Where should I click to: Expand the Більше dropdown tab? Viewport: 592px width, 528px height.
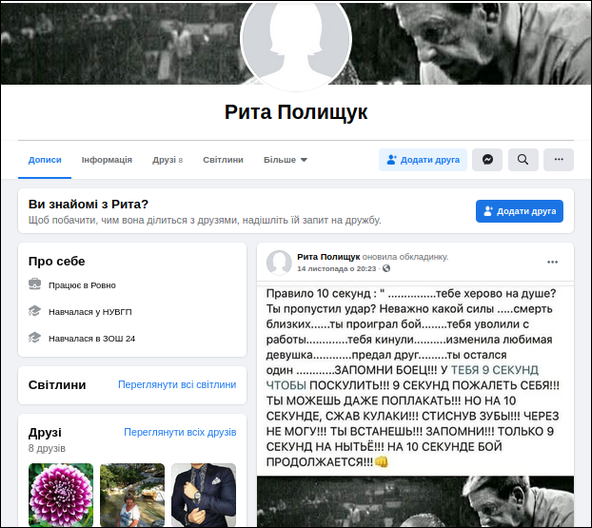pos(285,160)
